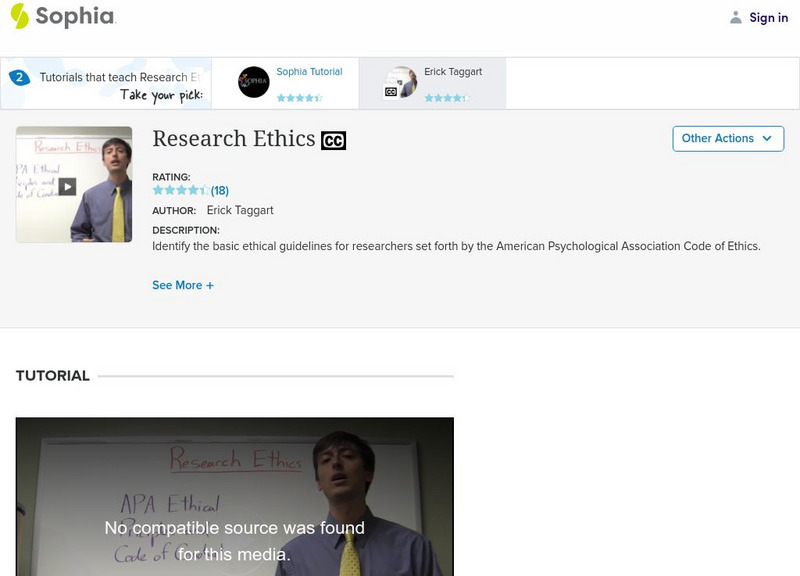Open the Other Actions dropdown
This screenshot has height=576, width=800.
[x=727, y=138]
